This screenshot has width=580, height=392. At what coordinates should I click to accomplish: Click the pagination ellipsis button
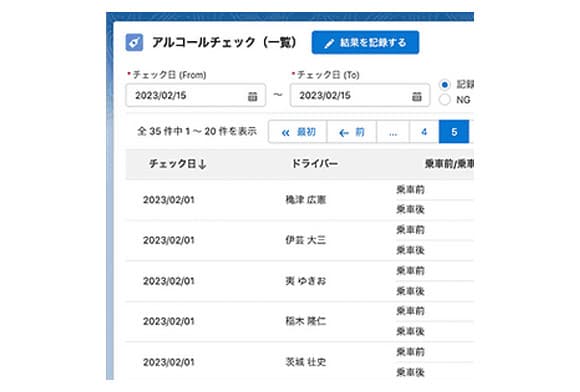393,132
